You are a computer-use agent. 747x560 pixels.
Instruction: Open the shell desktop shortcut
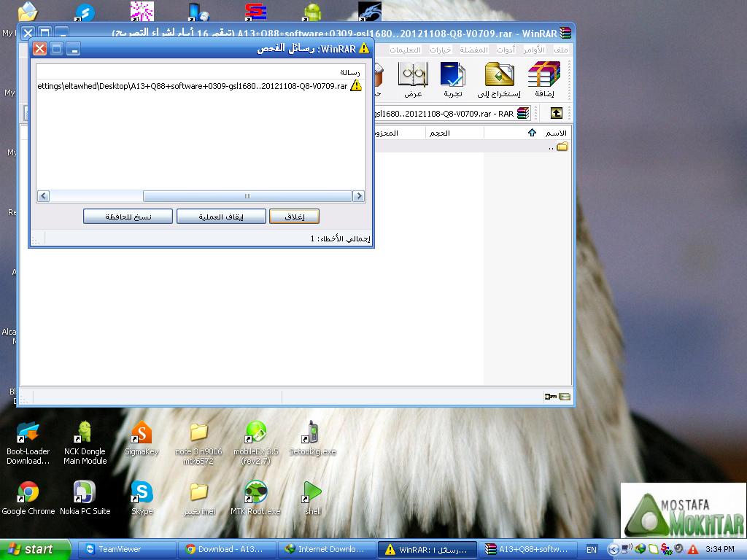tap(312, 499)
